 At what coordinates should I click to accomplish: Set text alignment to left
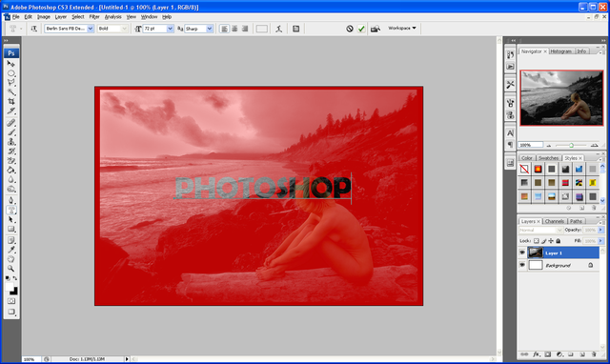225,29
